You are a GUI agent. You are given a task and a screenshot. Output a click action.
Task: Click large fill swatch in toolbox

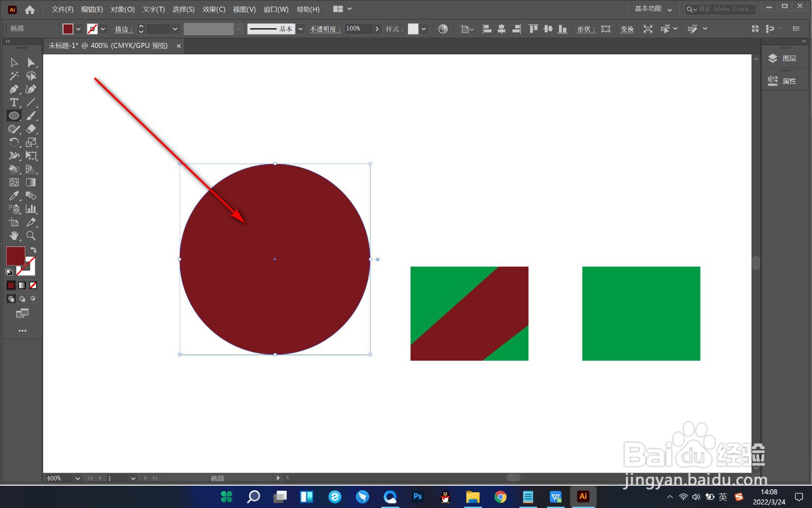tap(16, 256)
